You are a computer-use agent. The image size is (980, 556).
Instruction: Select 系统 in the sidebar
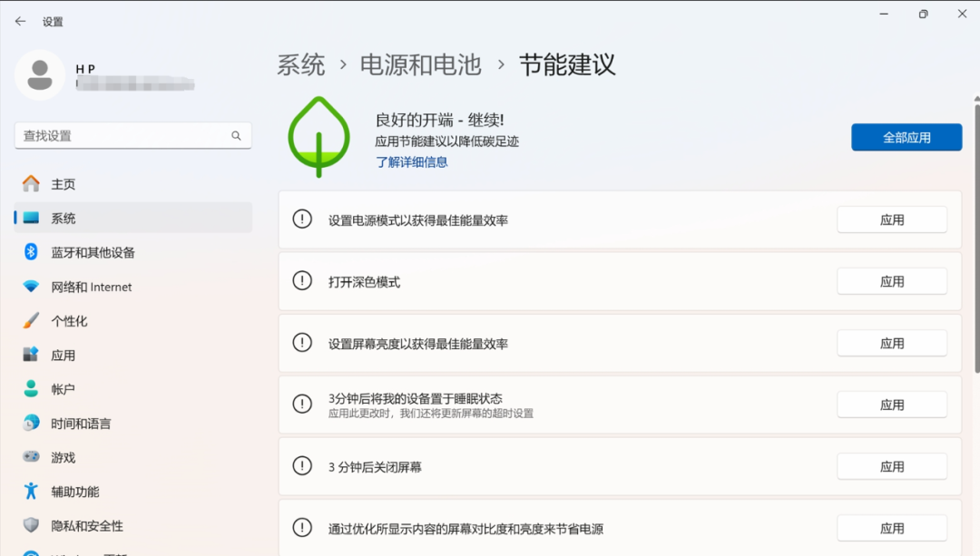(x=133, y=218)
